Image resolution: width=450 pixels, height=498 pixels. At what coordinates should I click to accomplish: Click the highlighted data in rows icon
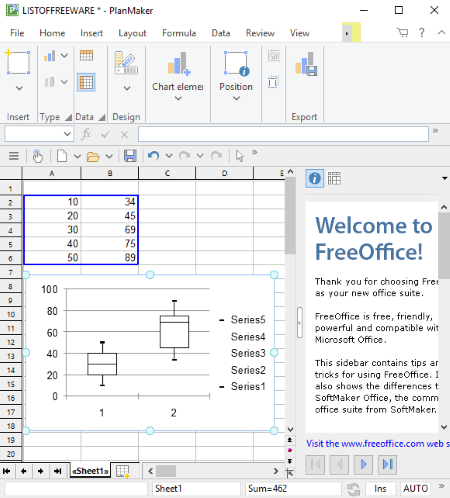tap(86, 82)
